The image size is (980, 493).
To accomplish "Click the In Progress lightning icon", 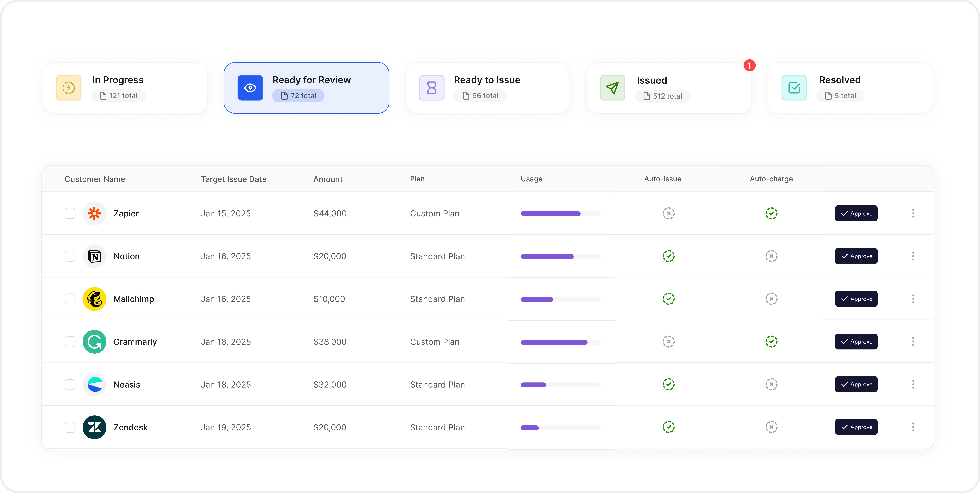I will tap(68, 88).
